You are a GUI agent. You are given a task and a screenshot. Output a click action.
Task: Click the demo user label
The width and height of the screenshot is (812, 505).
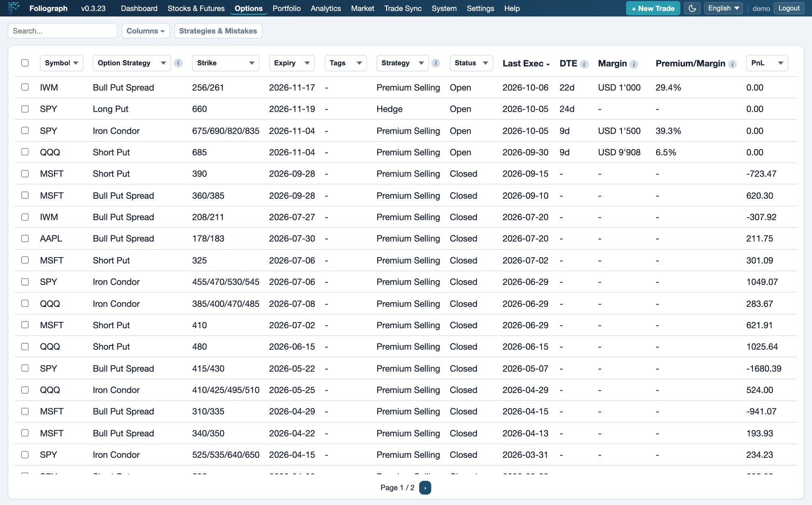pyautogui.click(x=761, y=9)
